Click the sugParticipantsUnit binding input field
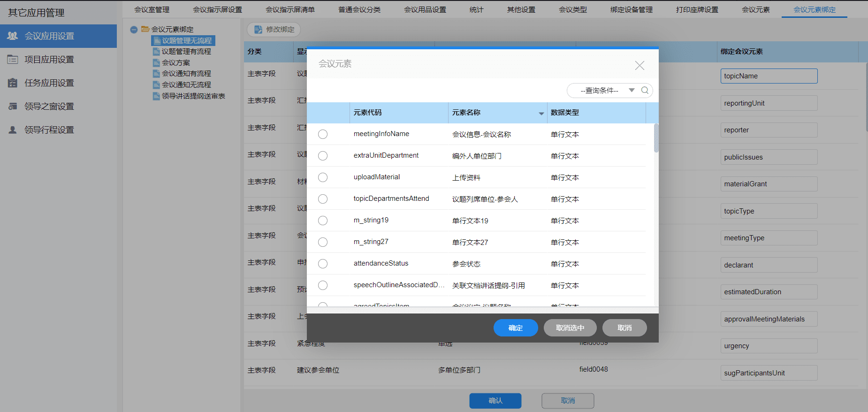 point(769,373)
